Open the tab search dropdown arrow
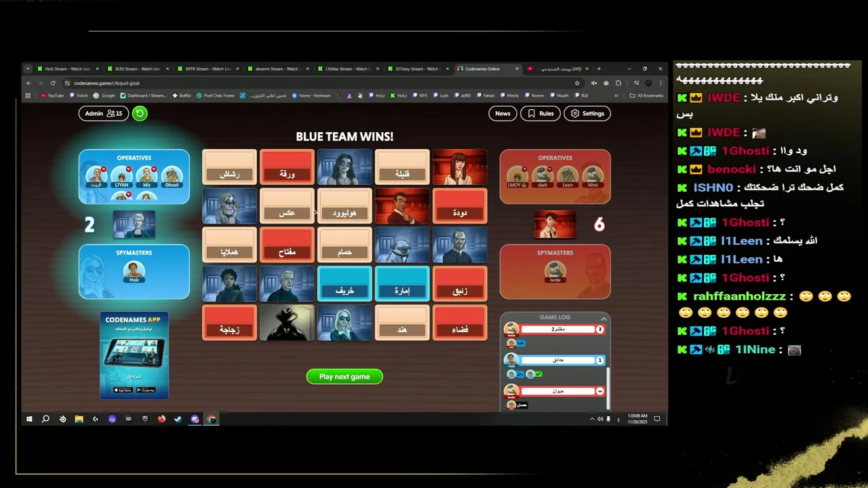Screen dimensions: 868x488 (28, 68)
